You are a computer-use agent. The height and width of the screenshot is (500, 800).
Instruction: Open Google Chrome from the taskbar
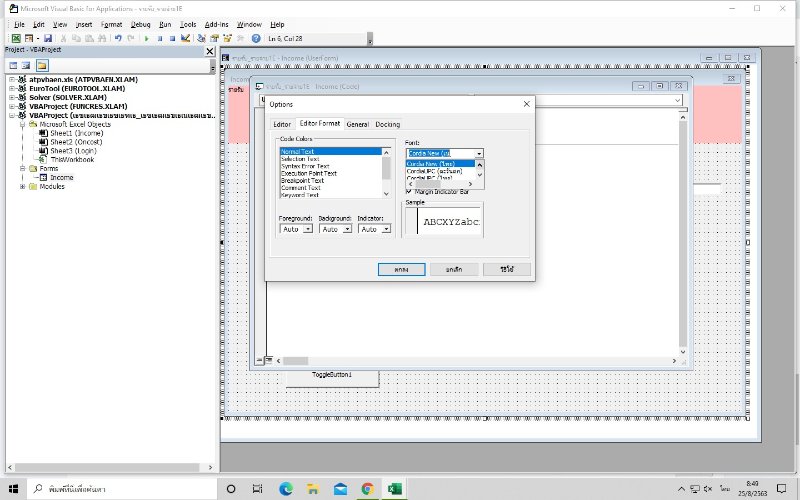(367, 488)
